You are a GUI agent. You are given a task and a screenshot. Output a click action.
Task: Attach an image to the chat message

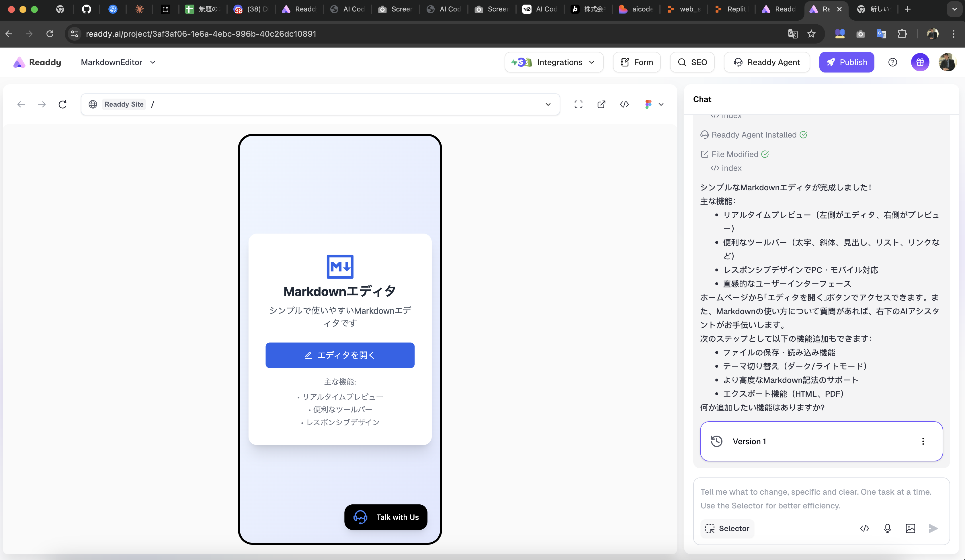click(911, 528)
